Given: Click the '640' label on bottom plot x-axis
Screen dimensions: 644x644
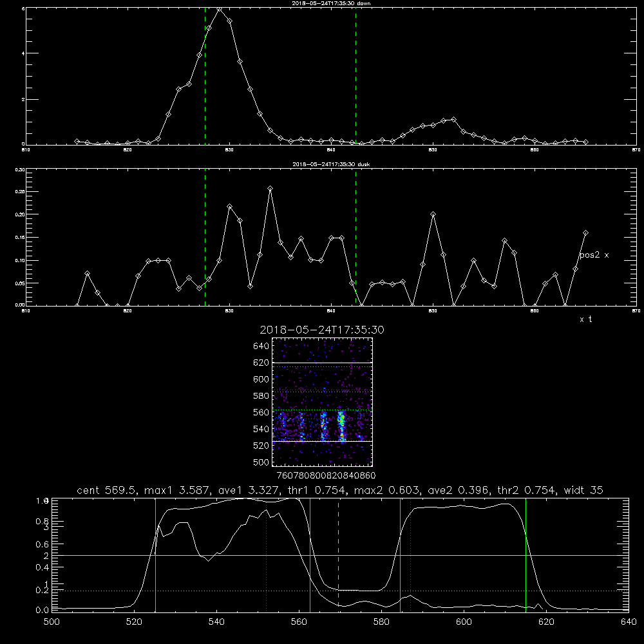Looking at the screenshot, I should 629,622.
